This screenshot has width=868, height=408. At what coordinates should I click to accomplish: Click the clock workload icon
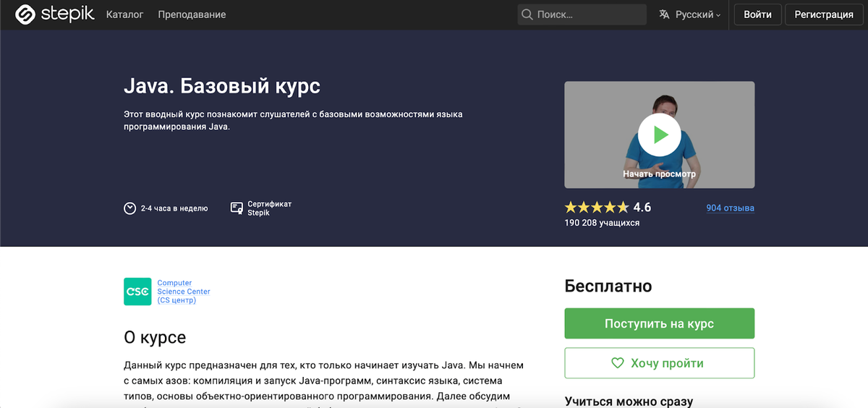[x=130, y=208]
